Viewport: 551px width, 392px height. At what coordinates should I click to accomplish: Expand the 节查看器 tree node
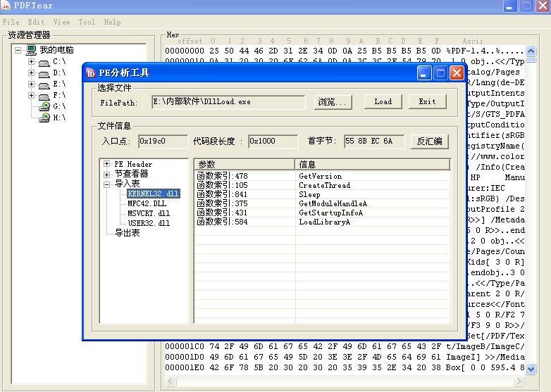point(106,174)
